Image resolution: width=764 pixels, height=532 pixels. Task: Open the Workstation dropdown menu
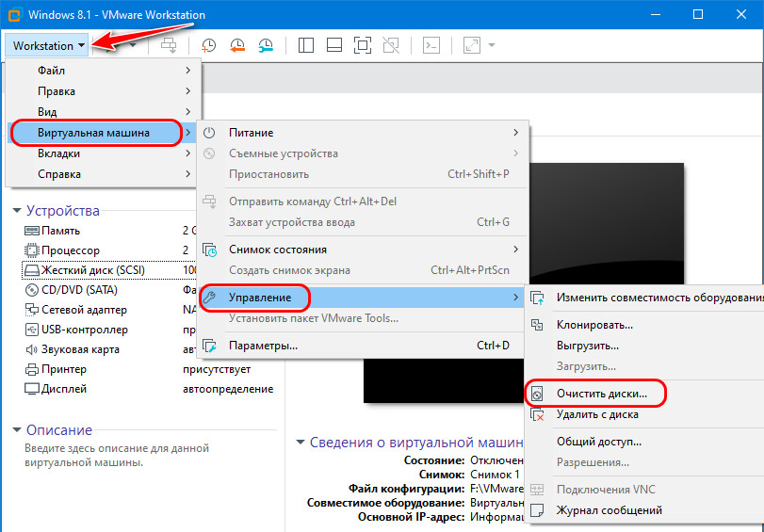tap(47, 45)
